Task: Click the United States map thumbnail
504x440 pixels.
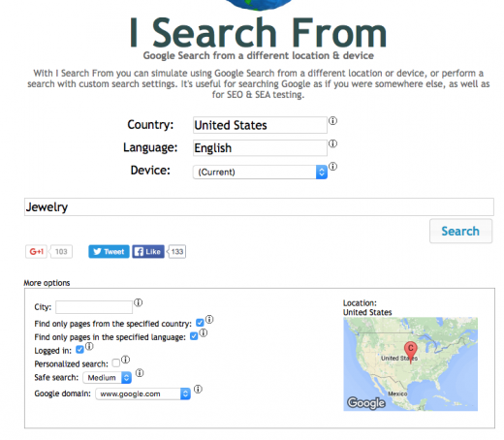Action: click(410, 364)
